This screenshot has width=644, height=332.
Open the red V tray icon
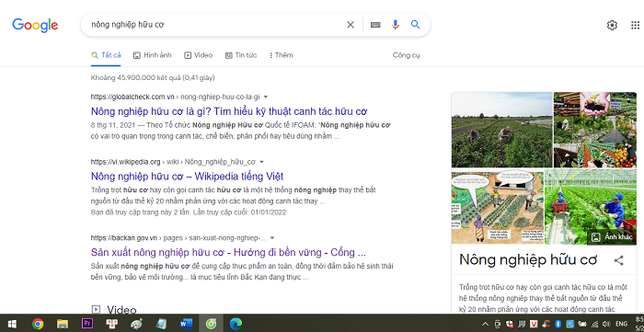tap(534, 324)
